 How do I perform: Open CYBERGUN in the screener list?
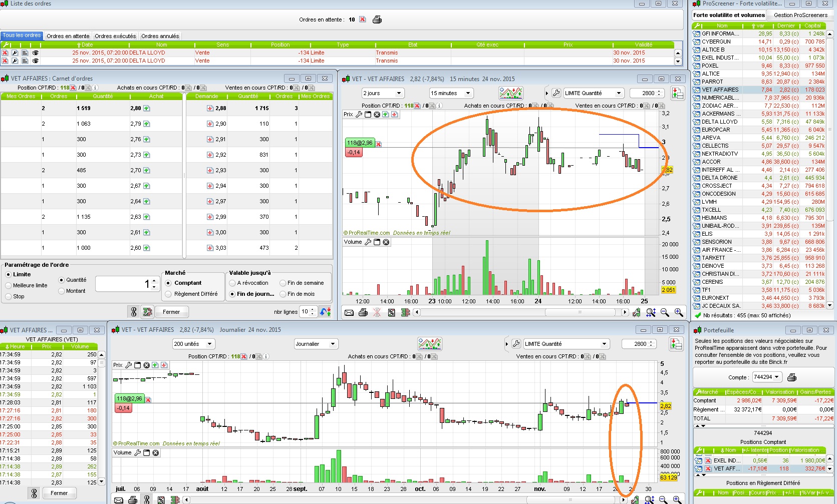coord(716,42)
